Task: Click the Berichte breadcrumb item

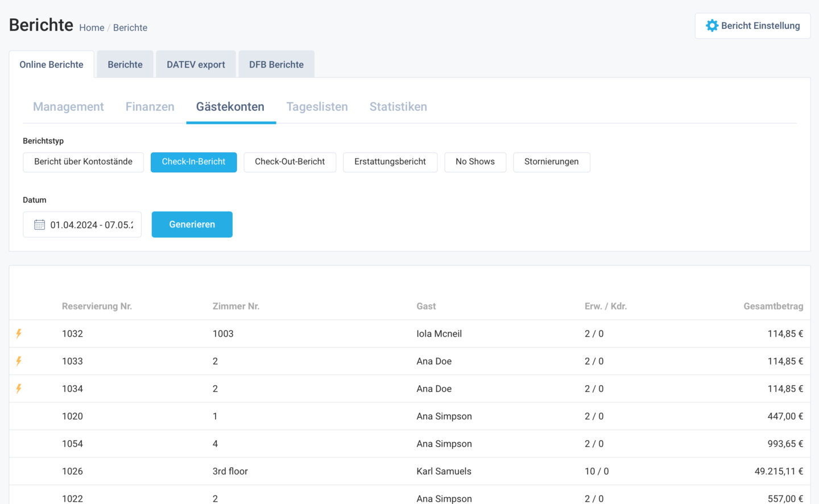Action: click(130, 28)
